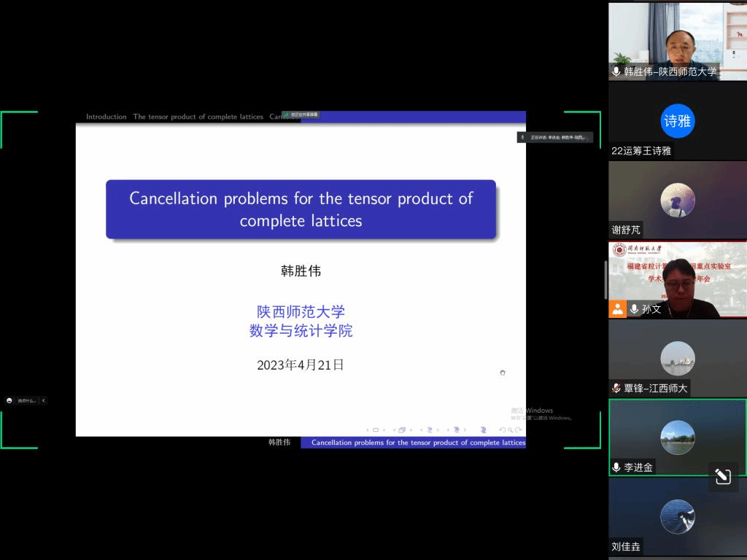Type in the chat message box
The height and width of the screenshot is (560, 747).
26,400
